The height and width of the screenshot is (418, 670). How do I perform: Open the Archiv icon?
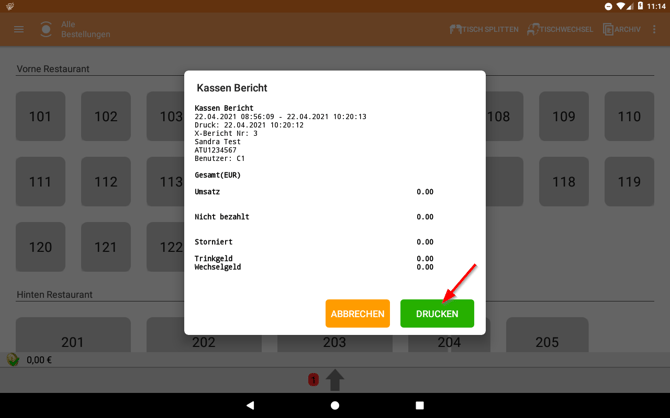point(608,29)
